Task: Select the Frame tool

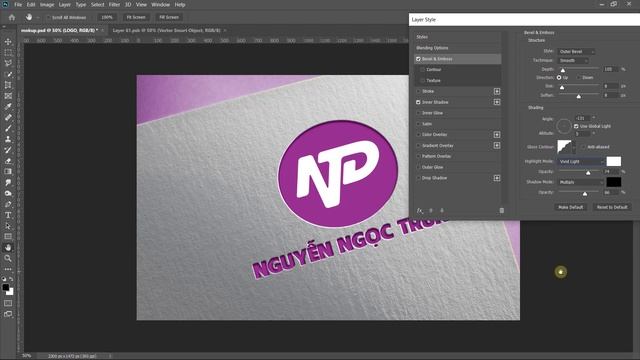Action: tap(8, 96)
